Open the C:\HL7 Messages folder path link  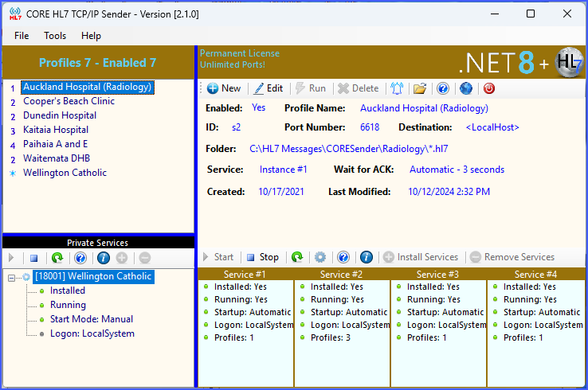349,149
